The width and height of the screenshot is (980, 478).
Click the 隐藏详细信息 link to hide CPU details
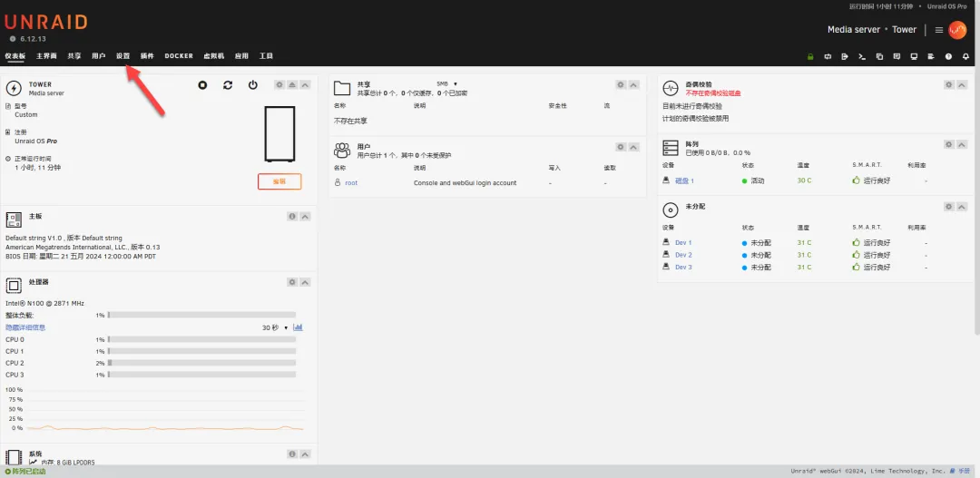tap(25, 327)
